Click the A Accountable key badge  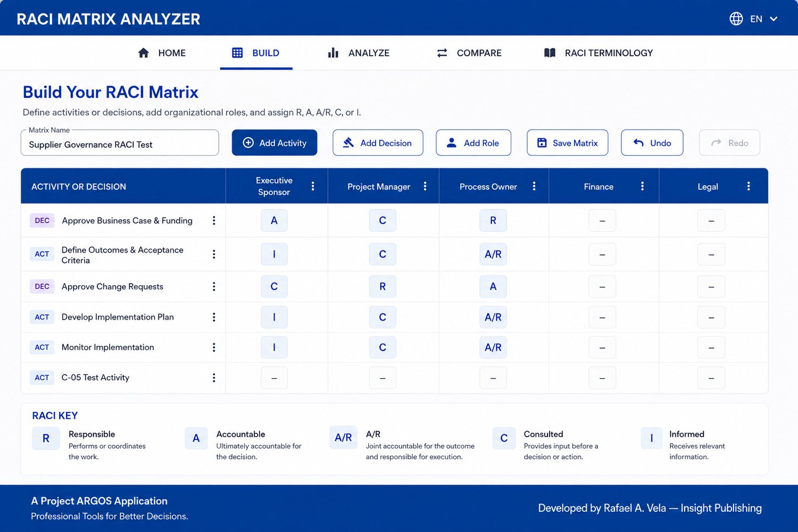pyautogui.click(x=196, y=438)
